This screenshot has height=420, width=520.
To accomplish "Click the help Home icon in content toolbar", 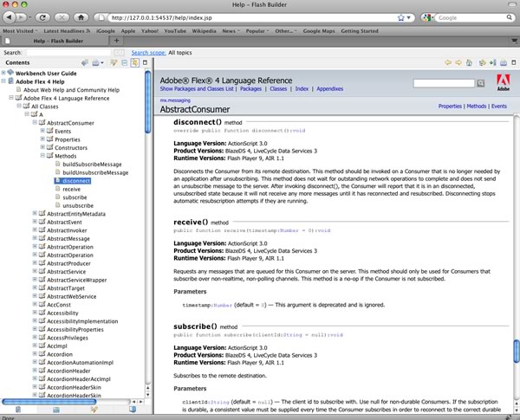I will (x=469, y=62).
